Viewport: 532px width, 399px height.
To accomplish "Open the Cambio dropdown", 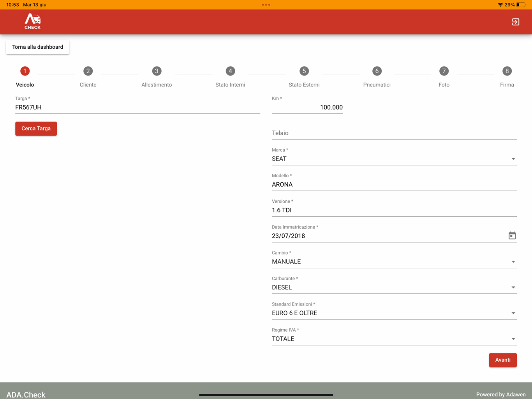I will point(394,262).
